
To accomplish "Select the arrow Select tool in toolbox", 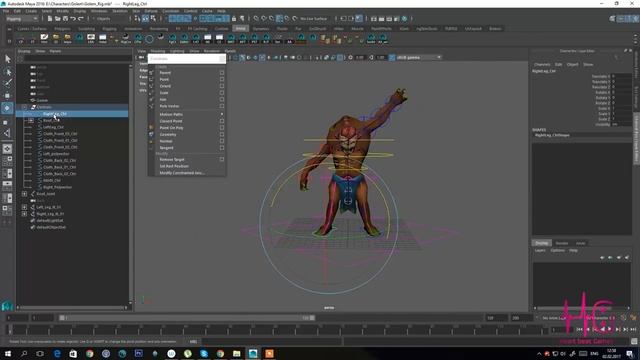I will pyautogui.click(x=7, y=59).
